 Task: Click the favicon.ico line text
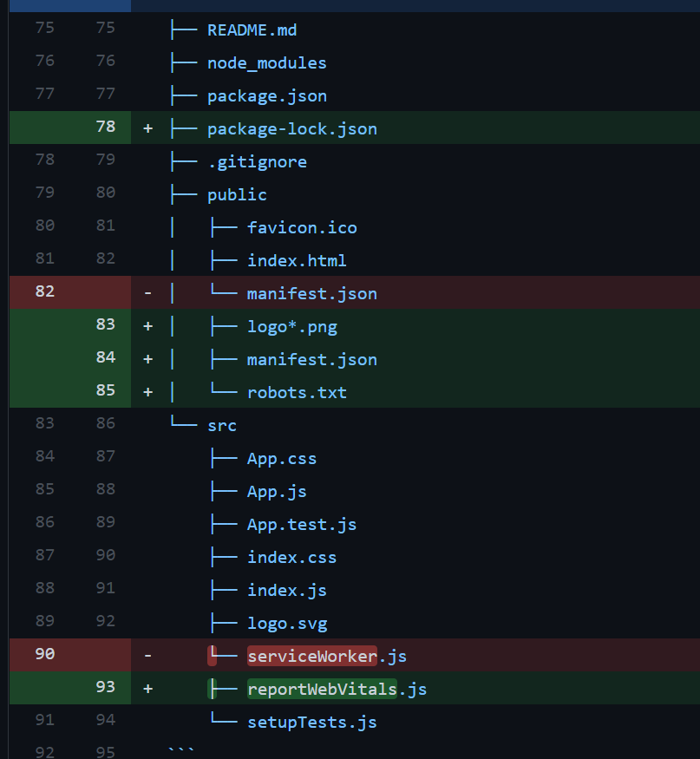click(x=302, y=227)
